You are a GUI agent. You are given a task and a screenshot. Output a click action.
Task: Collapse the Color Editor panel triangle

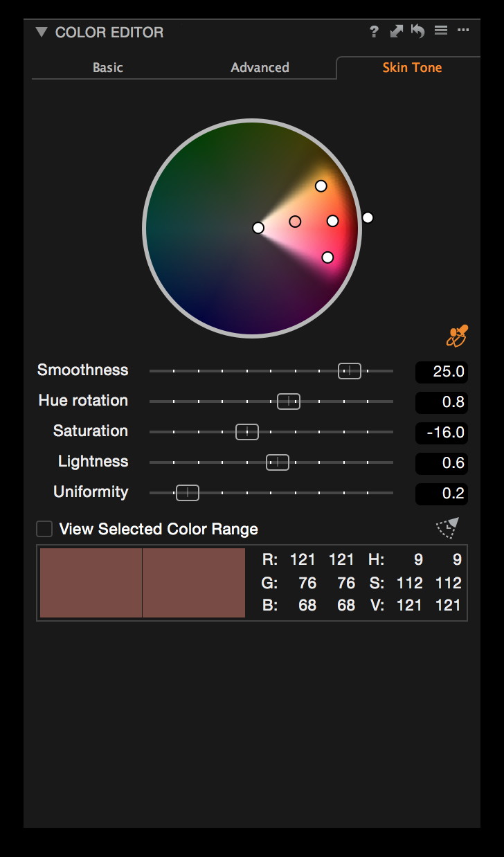41,32
